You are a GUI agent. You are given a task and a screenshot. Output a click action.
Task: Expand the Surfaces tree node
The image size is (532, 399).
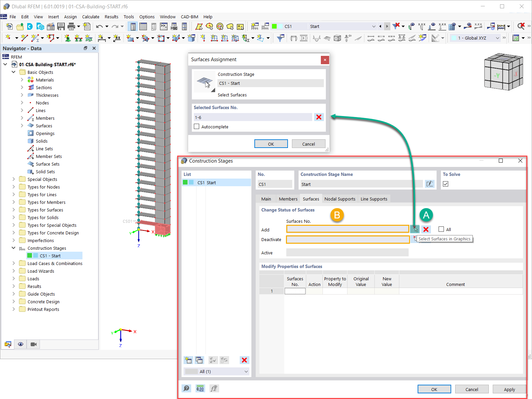[22, 126]
